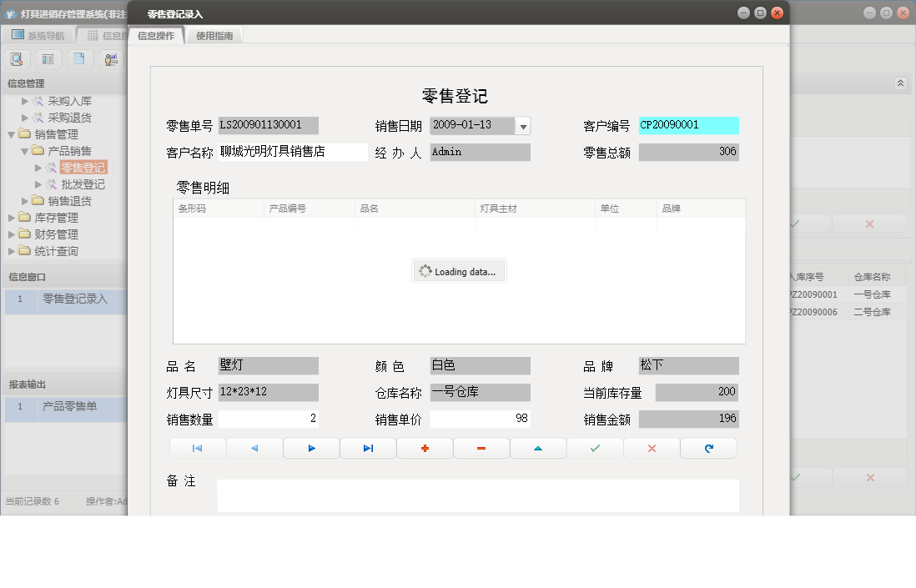Open the document icon on the toolbar
Viewport: 916px width, 588px height.
[79, 58]
